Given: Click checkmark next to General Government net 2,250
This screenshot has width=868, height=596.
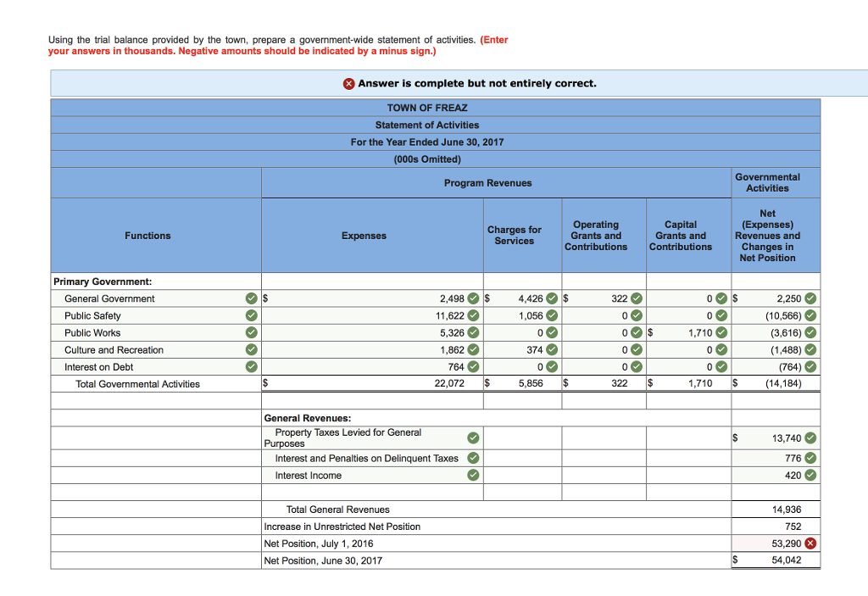Looking at the screenshot, I should tap(810, 298).
